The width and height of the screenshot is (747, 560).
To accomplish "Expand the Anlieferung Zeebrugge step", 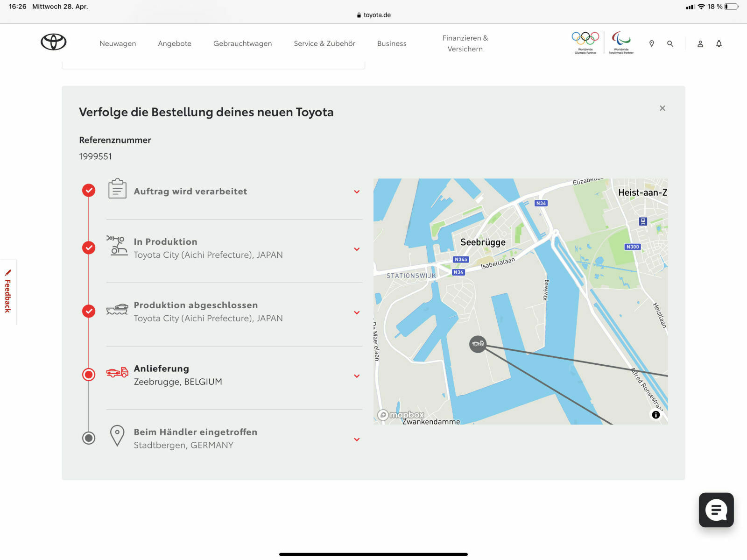I will 357,376.
